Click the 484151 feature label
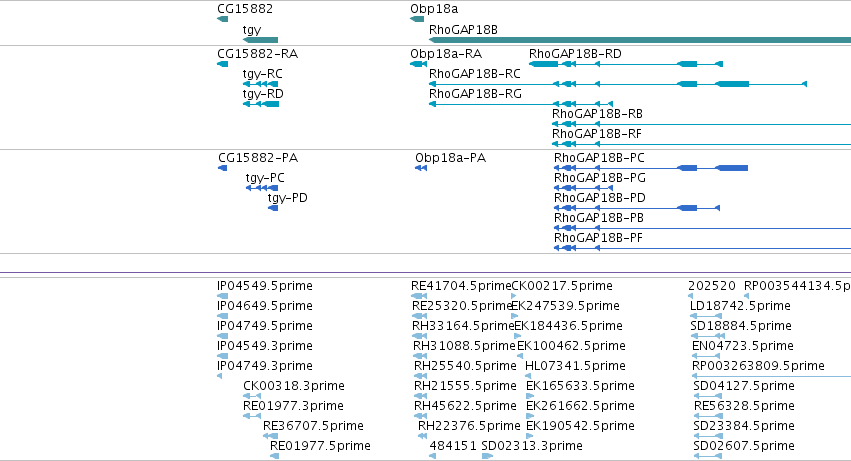The height and width of the screenshot is (461, 851). click(453, 446)
